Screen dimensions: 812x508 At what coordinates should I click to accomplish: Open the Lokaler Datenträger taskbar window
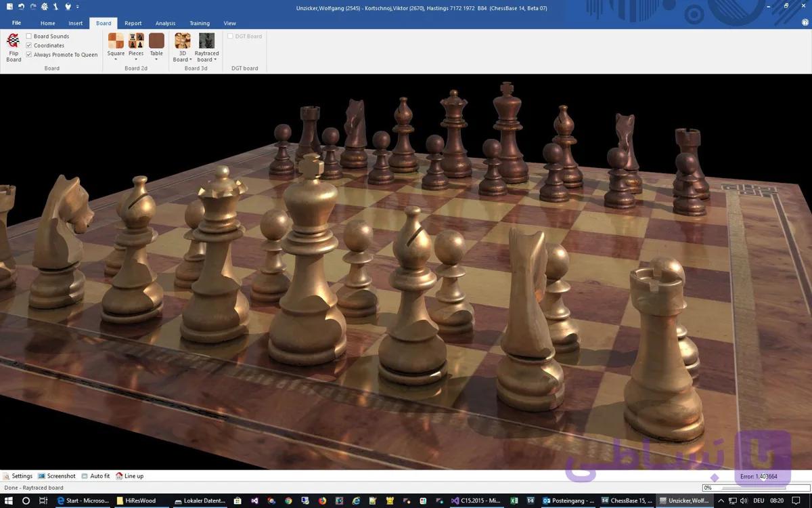click(x=200, y=501)
